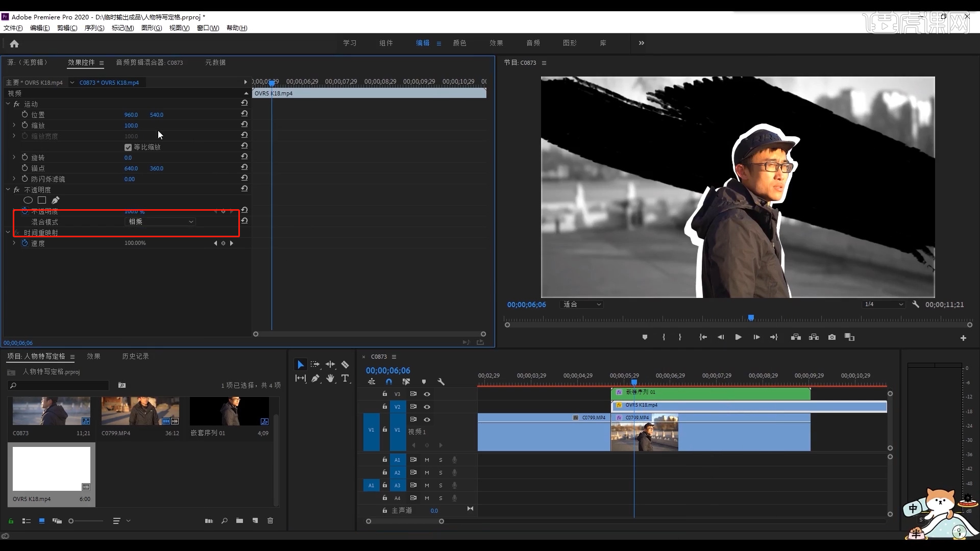The width and height of the screenshot is (980, 551).
Task: Click the Lift button in program monitor
Action: pos(796,337)
